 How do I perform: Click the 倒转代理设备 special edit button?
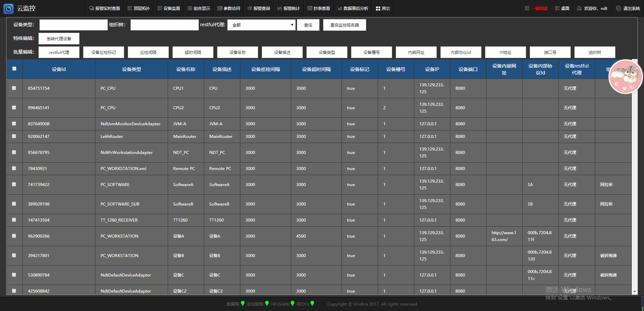(59, 39)
